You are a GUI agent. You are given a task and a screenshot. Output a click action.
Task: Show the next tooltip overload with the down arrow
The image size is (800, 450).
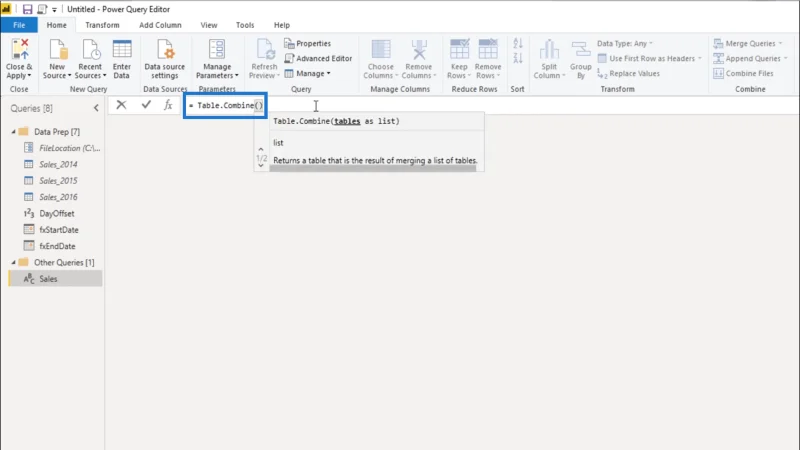coord(261,165)
